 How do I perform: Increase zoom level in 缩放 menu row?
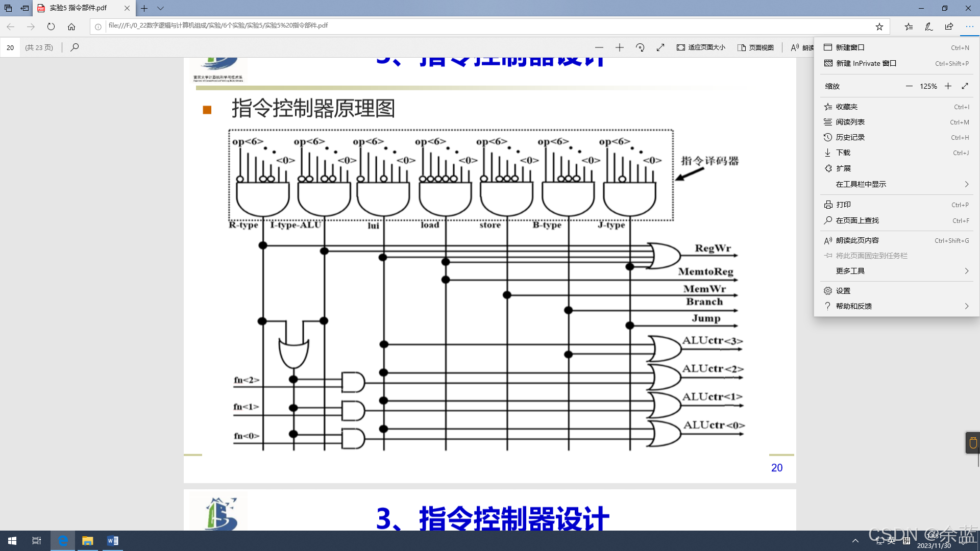click(x=948, y=86)
